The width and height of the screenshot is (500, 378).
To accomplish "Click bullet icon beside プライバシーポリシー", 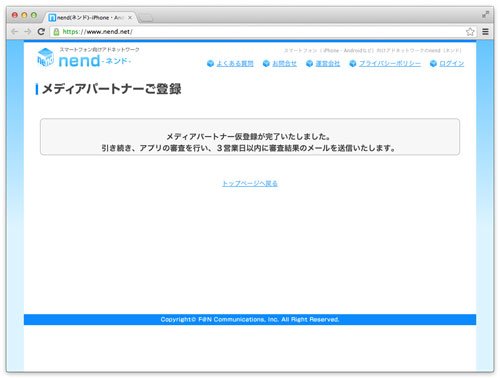I will (x=353, y=63).
